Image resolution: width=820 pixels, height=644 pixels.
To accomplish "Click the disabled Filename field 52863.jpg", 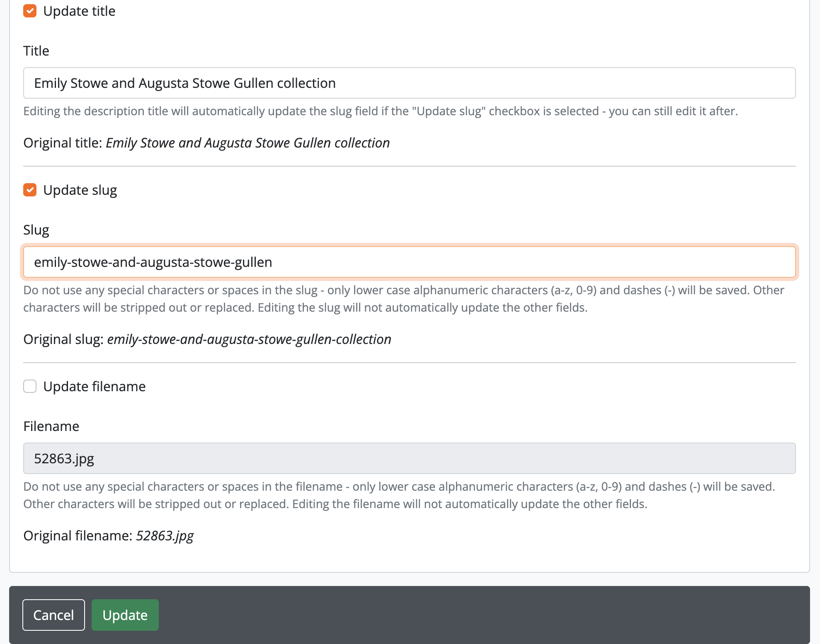I will 409,458.
